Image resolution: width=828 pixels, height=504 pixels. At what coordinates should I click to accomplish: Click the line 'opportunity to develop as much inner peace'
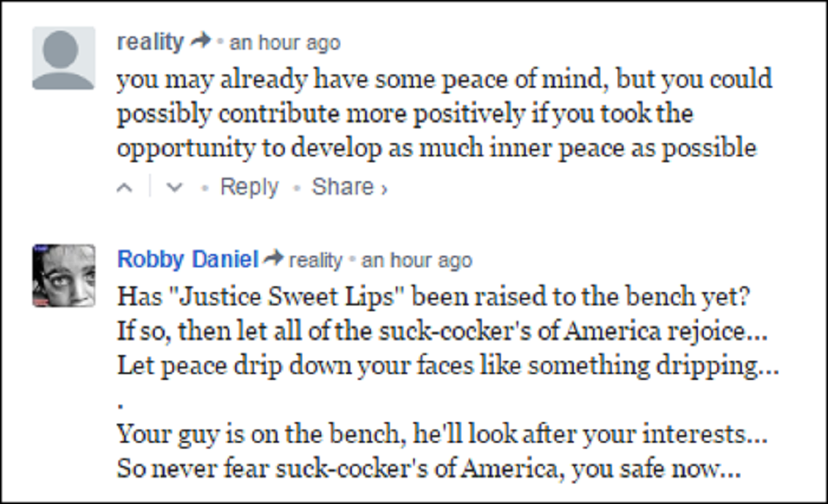[x=436, y=148]
